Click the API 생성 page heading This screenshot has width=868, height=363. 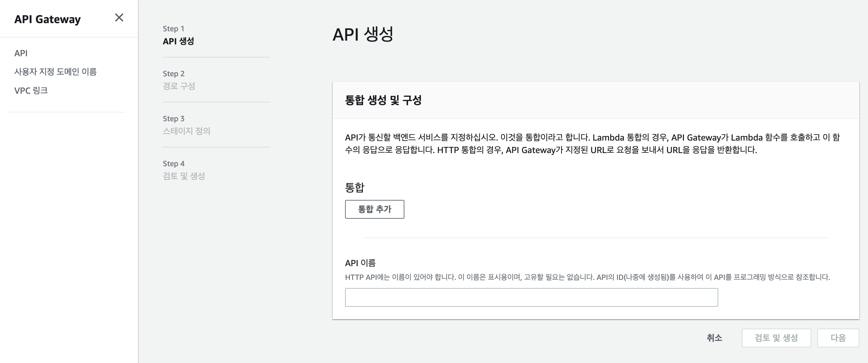click(363, 34)
